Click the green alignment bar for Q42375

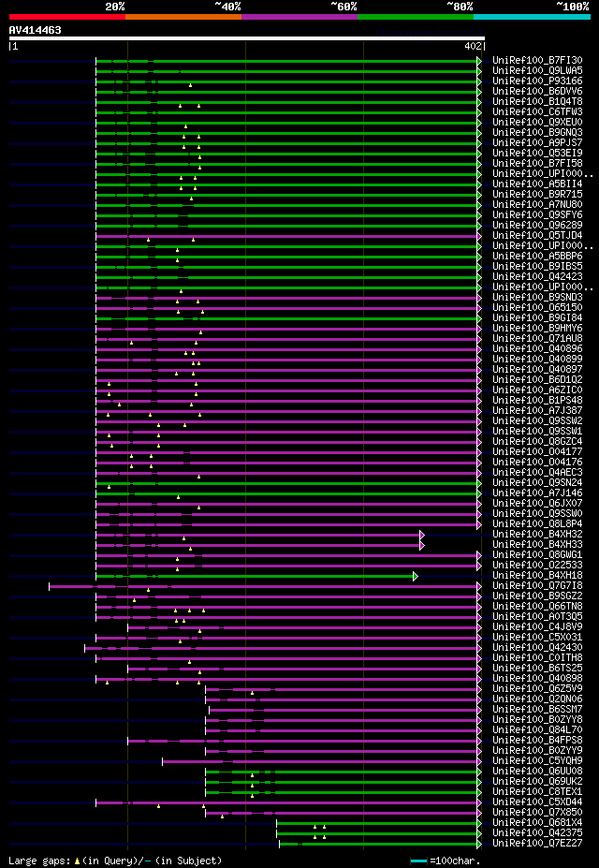tap(377, 833)
